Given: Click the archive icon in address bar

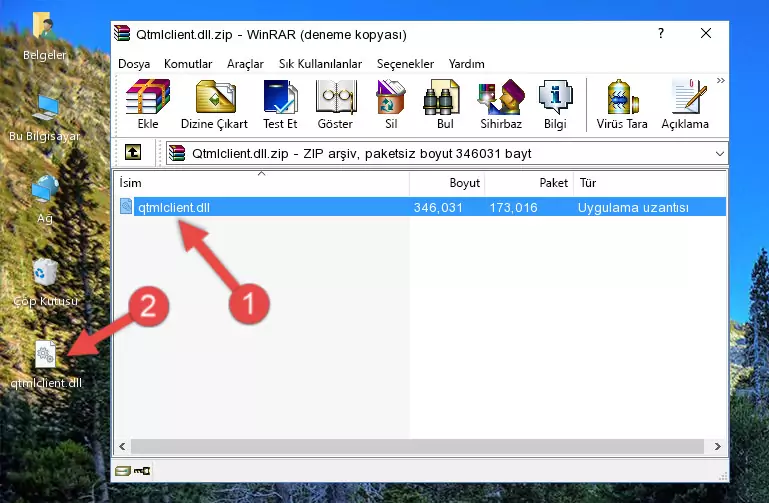Looking at the screenshot, I should point(177,153).
